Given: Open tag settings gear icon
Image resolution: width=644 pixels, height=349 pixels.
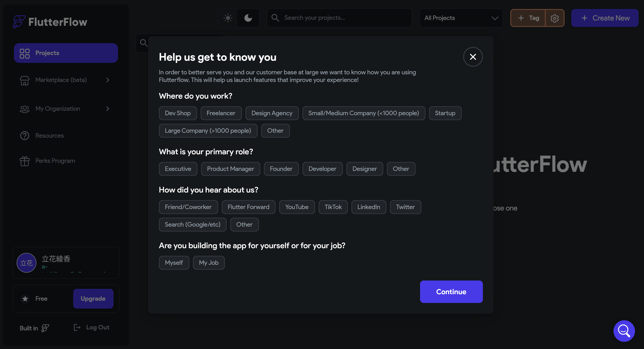Looking at the screenshot, I should [554, 18].
